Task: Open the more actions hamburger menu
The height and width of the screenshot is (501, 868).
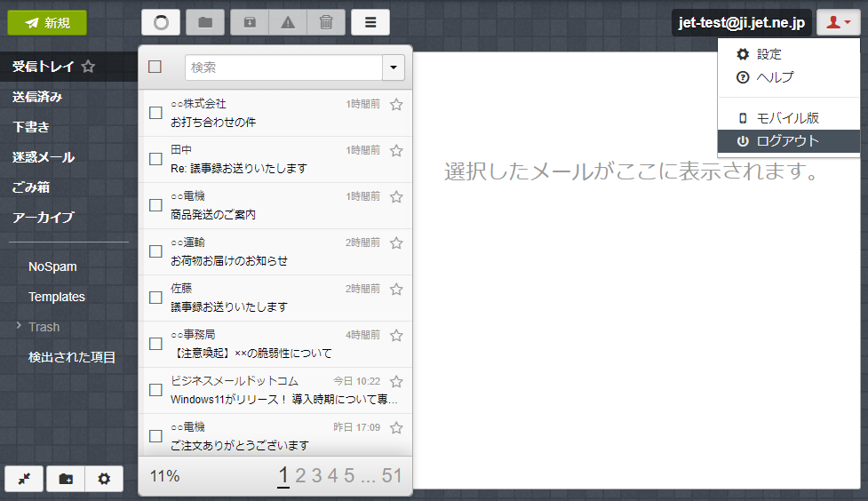Action: [x=370, y=23]
